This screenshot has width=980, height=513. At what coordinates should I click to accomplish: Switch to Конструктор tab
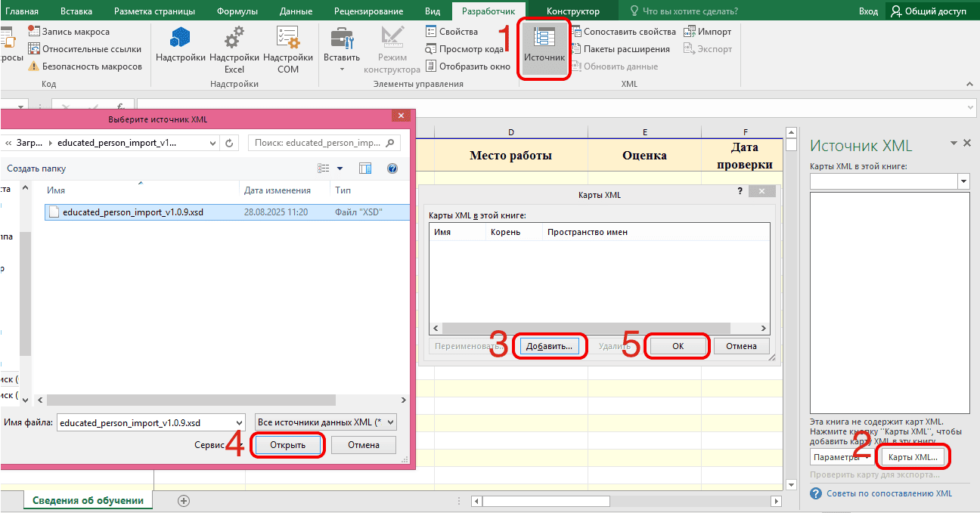573,11
